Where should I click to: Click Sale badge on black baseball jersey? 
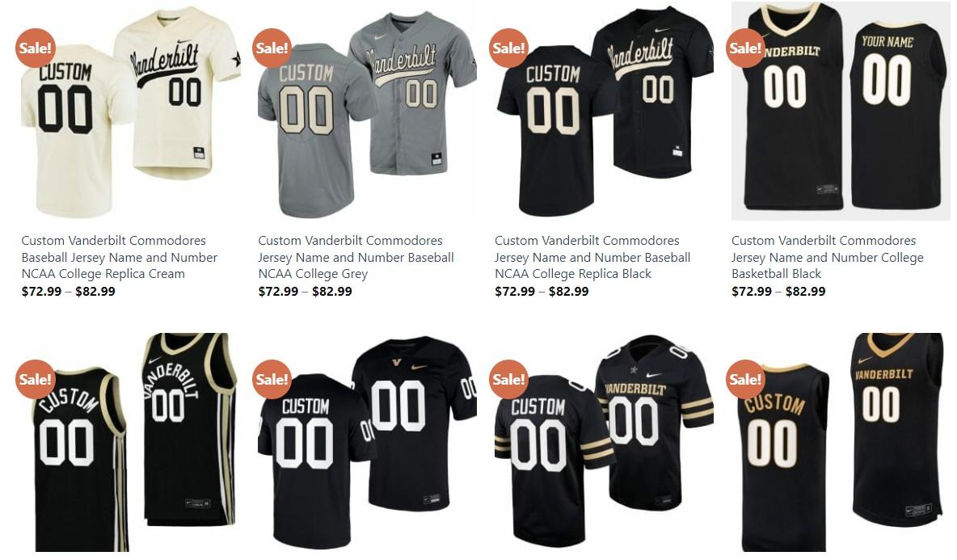[508, 48]
